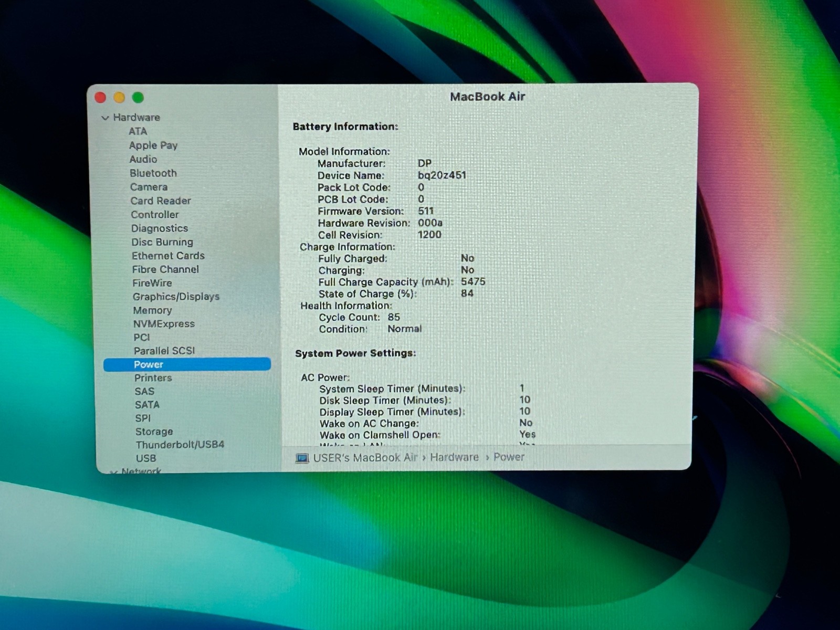
Task: Go to USER's MacBook Air in path bar
Action: click(x=365, y=458)
